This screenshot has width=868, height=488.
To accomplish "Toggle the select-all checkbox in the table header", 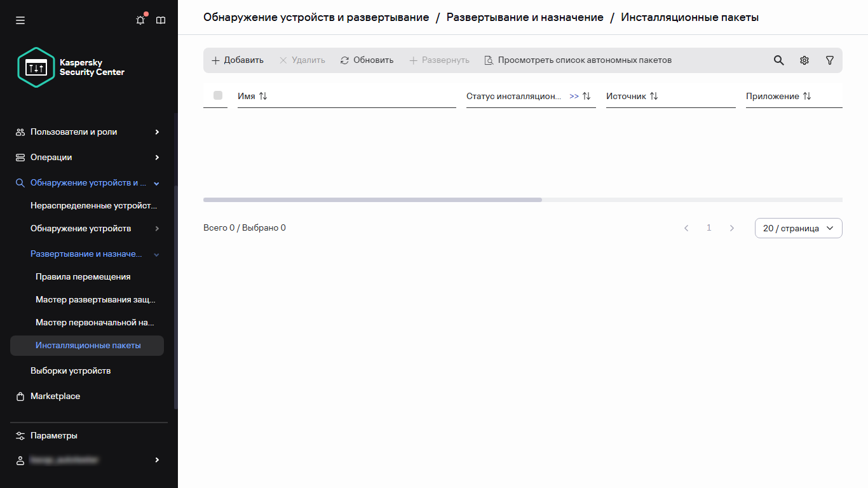I will [x=218, y=95].
